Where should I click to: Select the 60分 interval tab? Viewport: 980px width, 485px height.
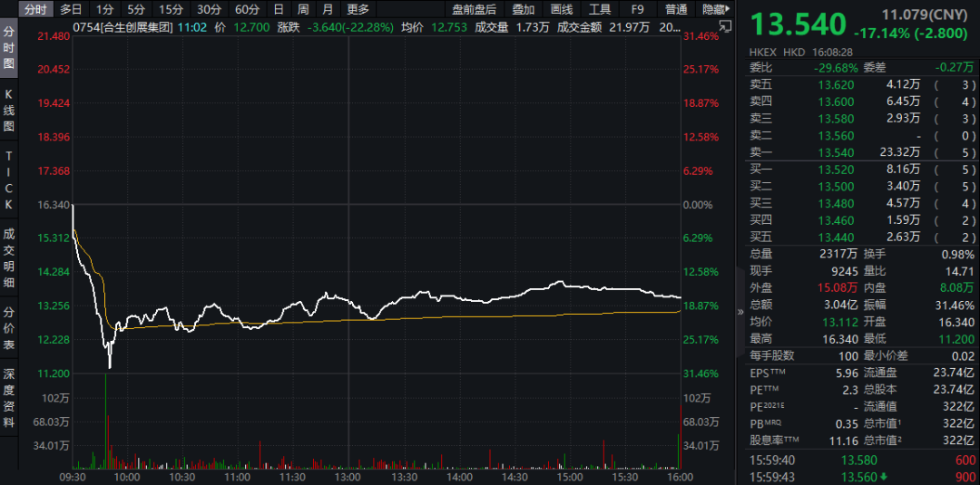coord(248,9)
